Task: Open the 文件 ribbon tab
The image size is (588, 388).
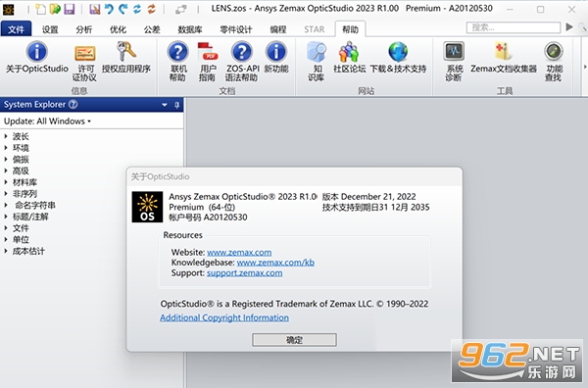Action: pos(16,29)
